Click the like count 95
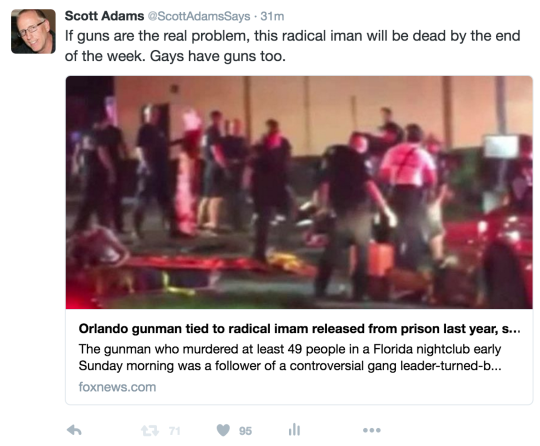540x446 pixels. point(245,431)
